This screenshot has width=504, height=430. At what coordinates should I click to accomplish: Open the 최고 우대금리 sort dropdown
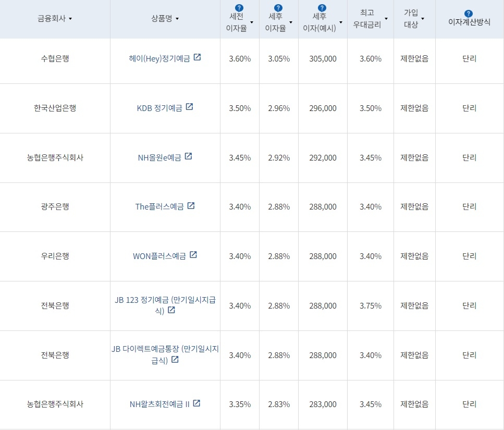coord(387,19)
